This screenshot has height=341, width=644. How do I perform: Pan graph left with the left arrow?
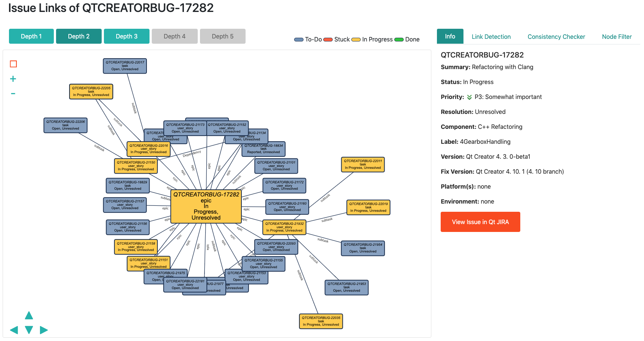click(x=14, y=330)
